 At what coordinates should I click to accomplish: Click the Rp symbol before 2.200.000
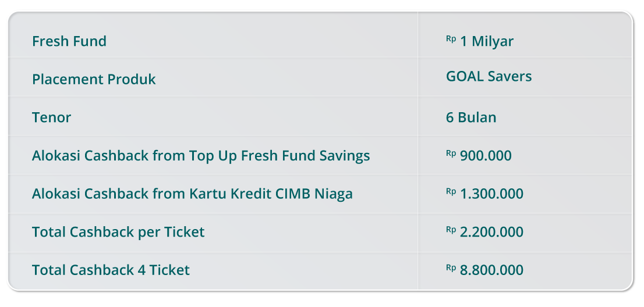coord(451,230)
